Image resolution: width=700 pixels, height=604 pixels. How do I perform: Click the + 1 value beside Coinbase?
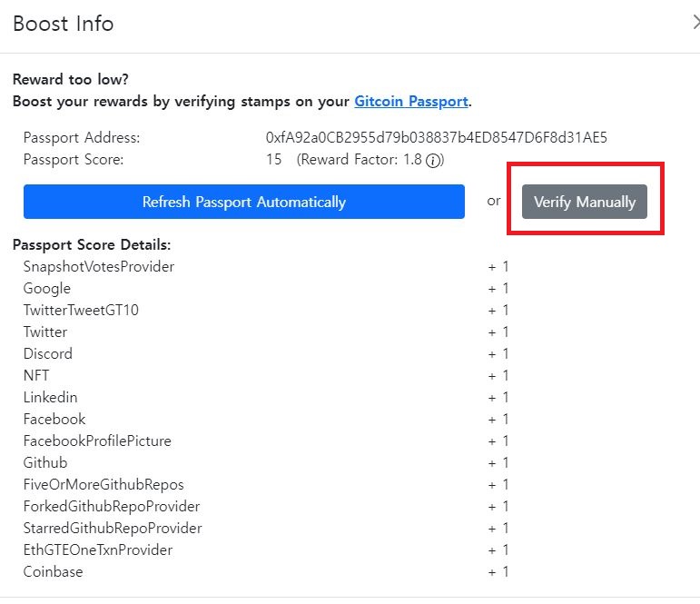498,572
